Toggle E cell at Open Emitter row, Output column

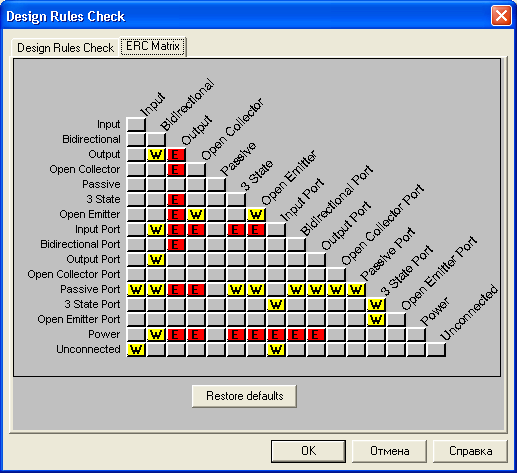tap(176, 214)
